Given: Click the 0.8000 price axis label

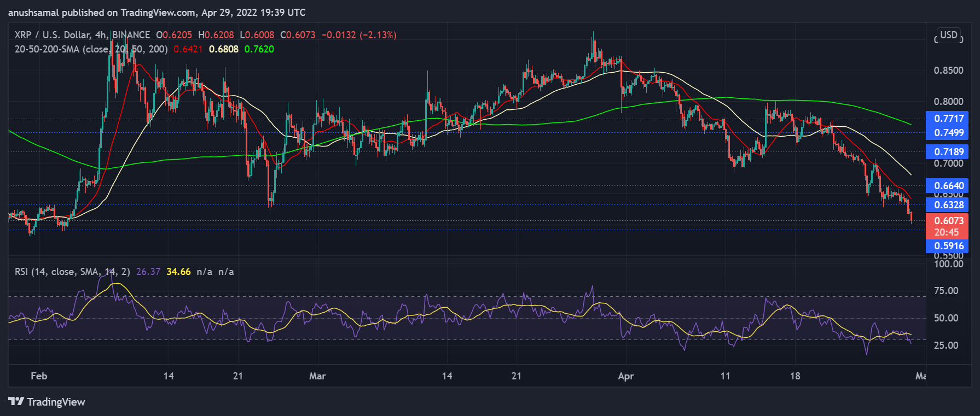Looking at the screenshot, I should coord(948,102).
